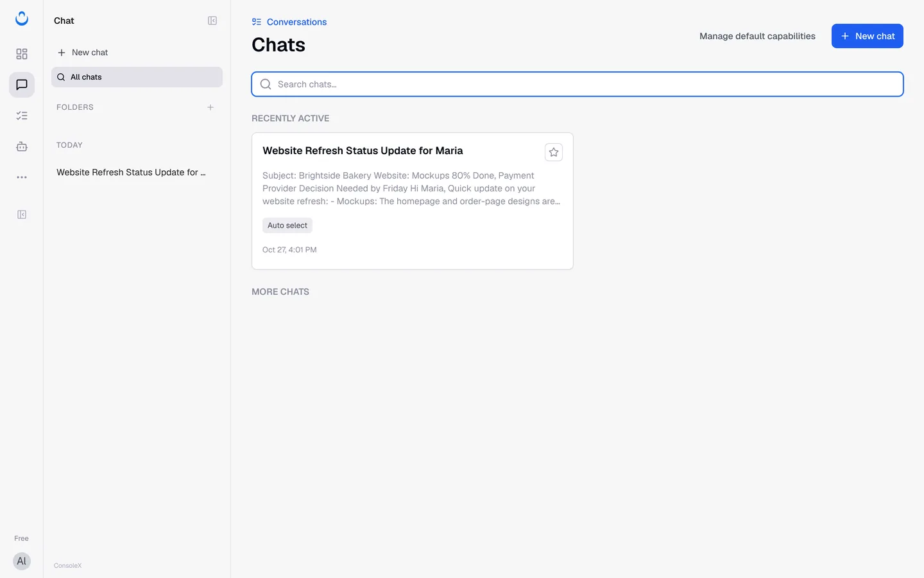This screenshot has width=924, height=578.
Task: Open the dashboard grid icon
Action: click(x=22, y=54)
